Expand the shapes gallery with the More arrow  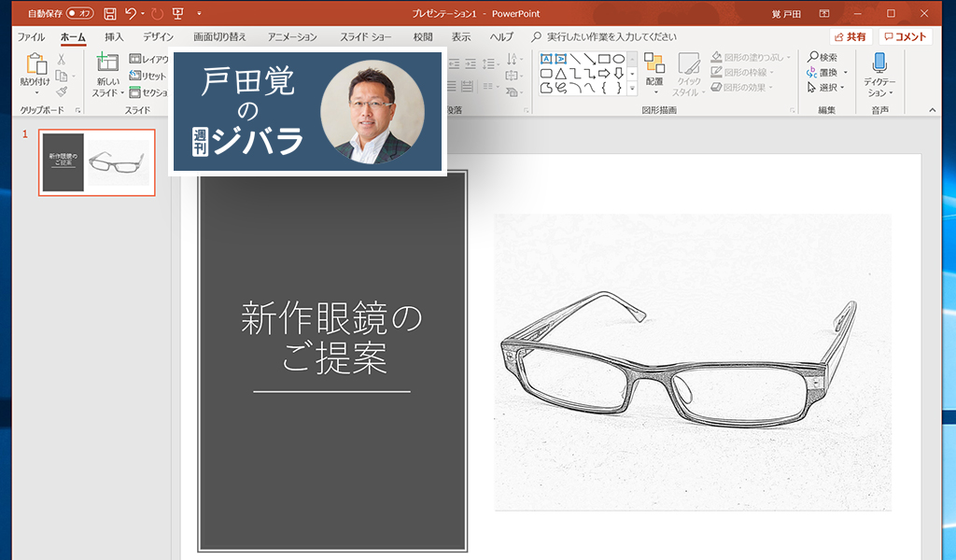(x=631, y=88)
